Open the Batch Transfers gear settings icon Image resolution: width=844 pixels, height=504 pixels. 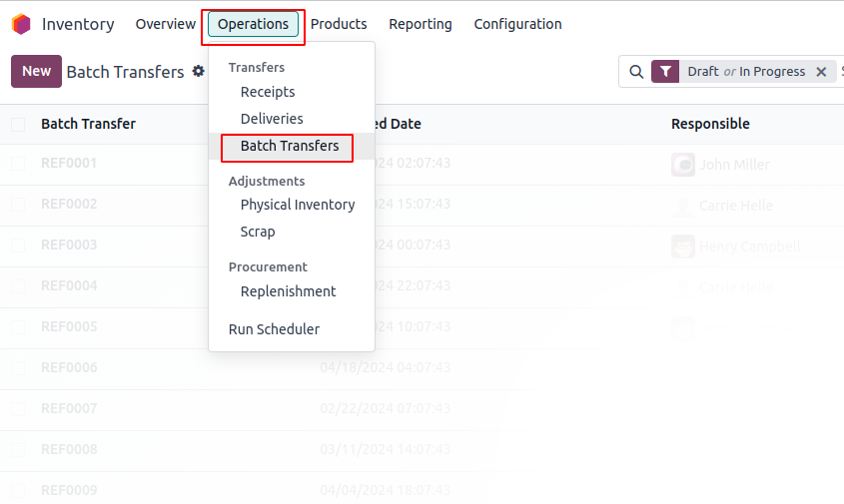click(x=199, y=71)
